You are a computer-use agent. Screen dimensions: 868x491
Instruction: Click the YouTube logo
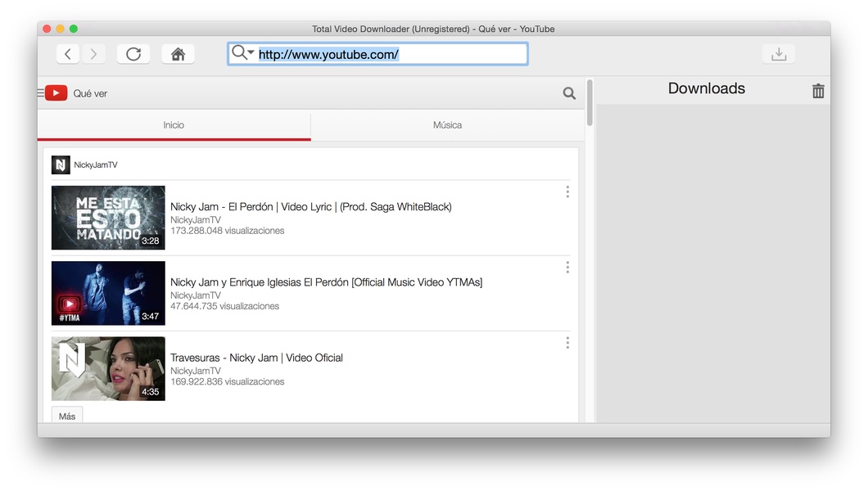56,93
